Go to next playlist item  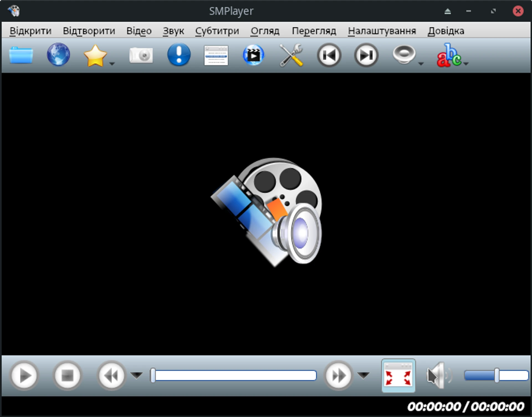[x=366, y=55]
